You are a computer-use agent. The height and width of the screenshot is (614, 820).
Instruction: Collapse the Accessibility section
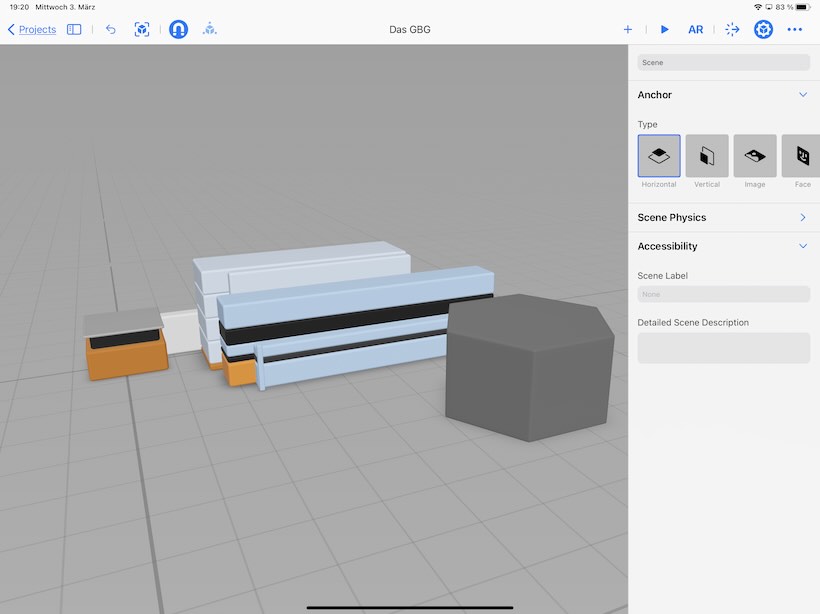(802, 246)
